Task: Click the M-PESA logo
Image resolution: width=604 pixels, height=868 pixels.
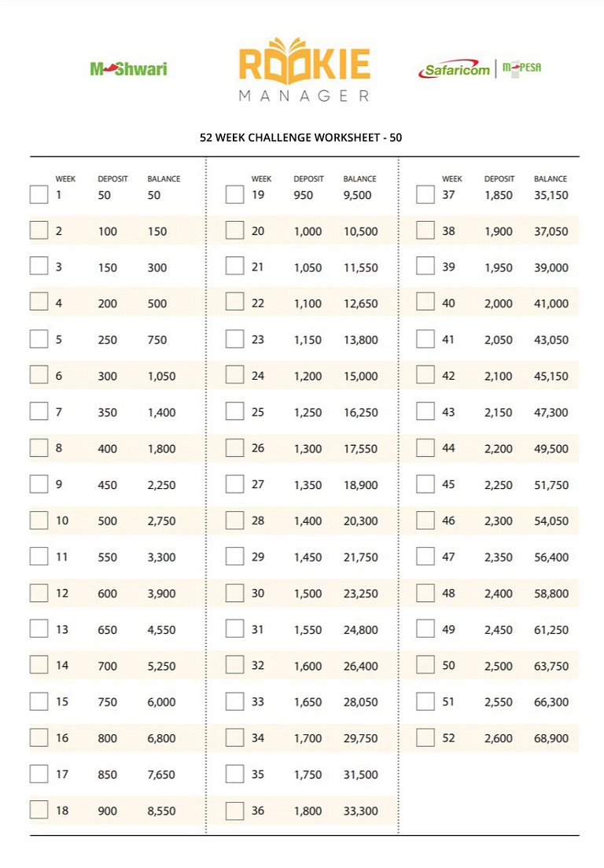Action: [521, 68]
